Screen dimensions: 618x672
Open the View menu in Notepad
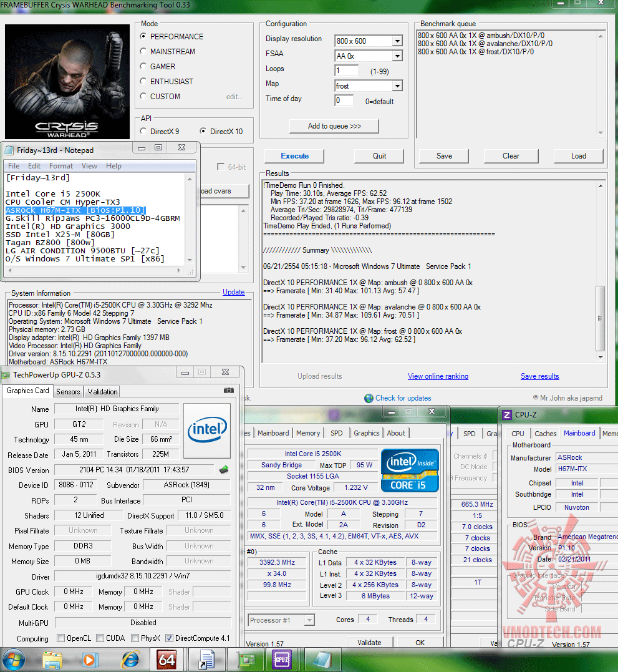point(90,166)
